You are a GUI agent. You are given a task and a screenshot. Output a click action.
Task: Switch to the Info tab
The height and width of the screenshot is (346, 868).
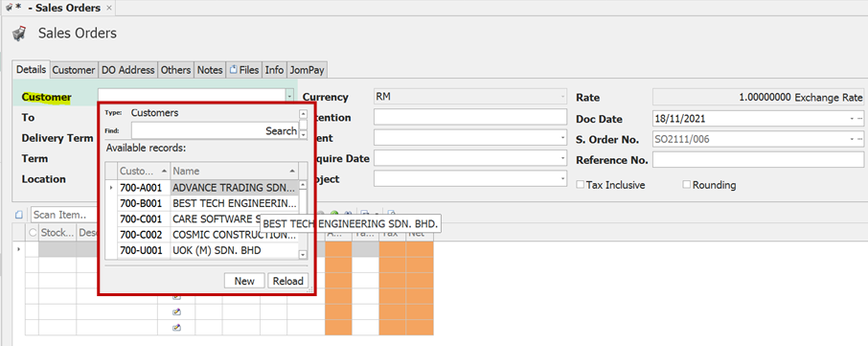(x=274, y=70)
